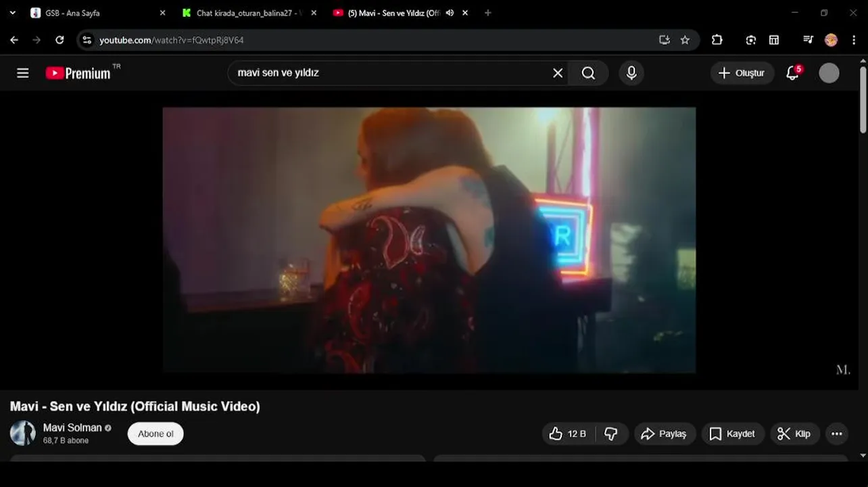Go forward in browser history
The width and height of the screenshot is (868, 487).
pos(37,40)
